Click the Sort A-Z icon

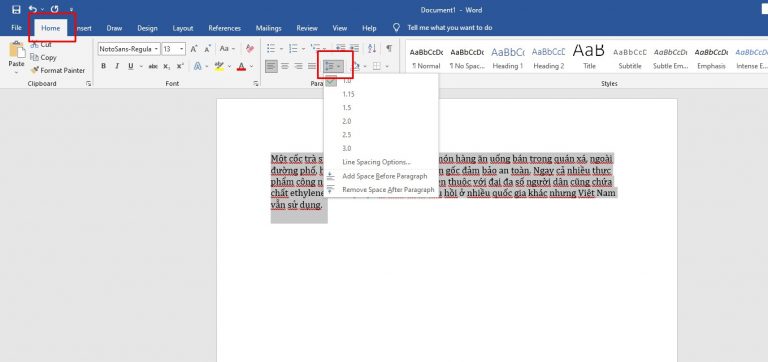(x=372, y=48)
